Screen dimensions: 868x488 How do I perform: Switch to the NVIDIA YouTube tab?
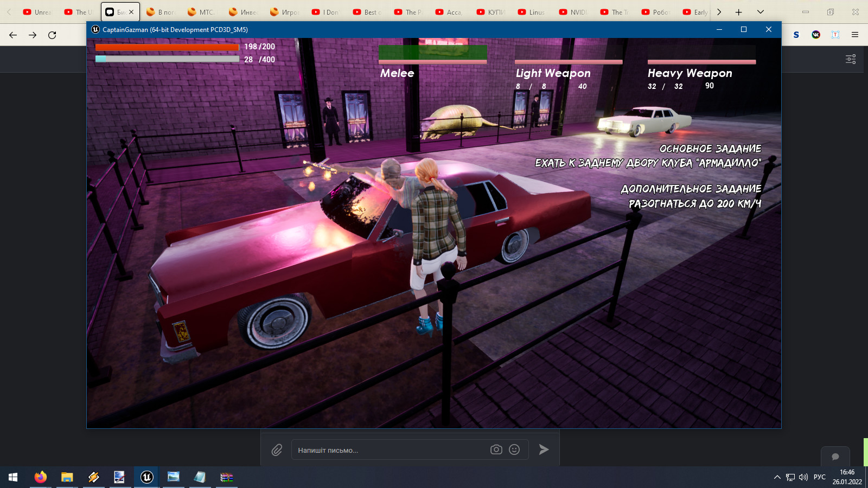[573, 12]
